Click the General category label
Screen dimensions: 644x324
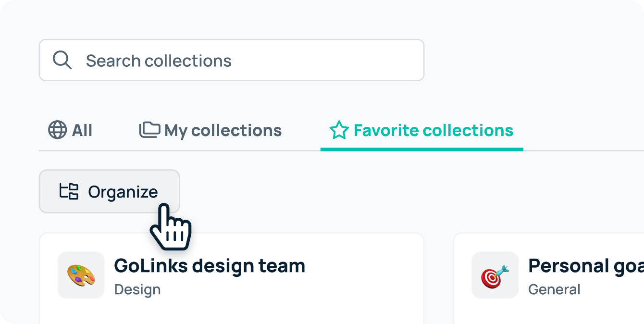click(554, 289)
